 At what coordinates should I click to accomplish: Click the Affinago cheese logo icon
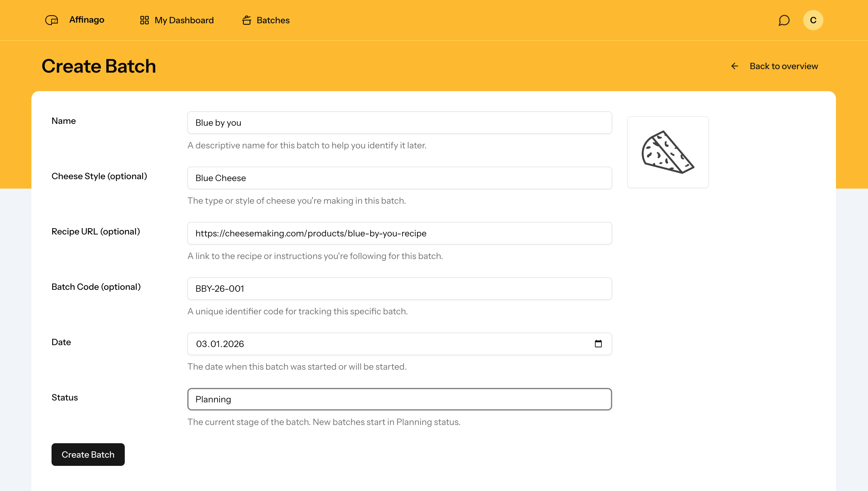pyautogui.click(x=51, y=20)
